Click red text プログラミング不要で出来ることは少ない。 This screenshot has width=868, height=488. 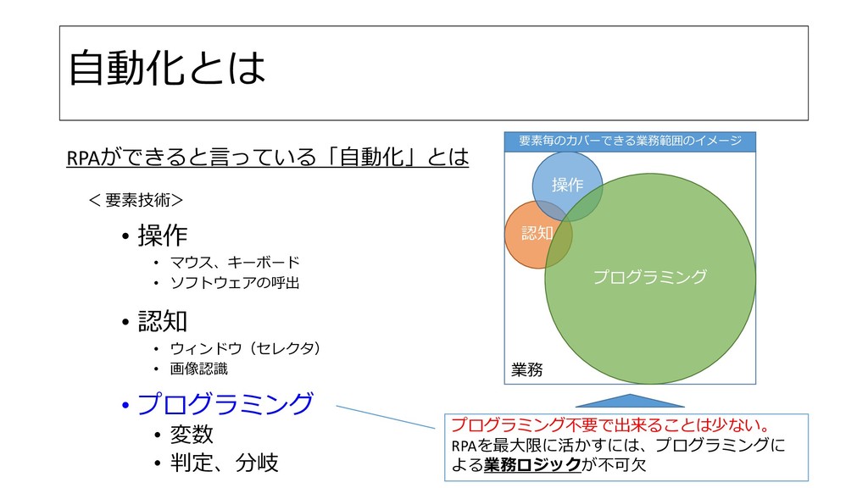point(612,425)
